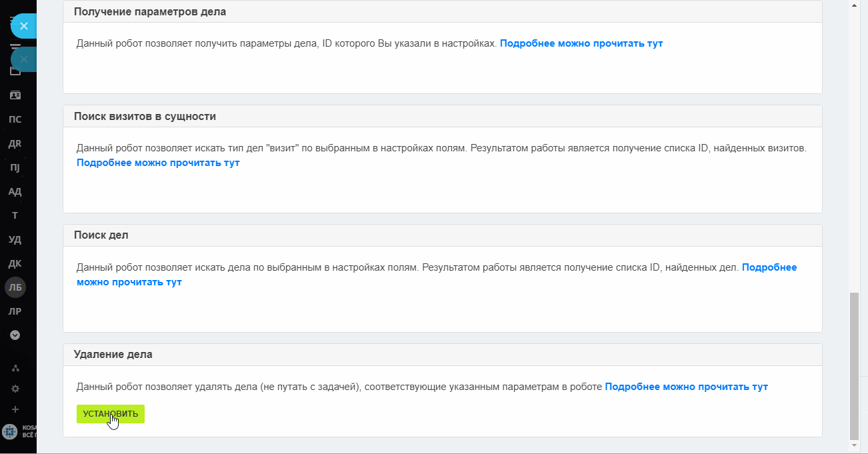The image size is (868, 454).
Task: Click the plus icon in the sidebar
Action: (15, 409)
